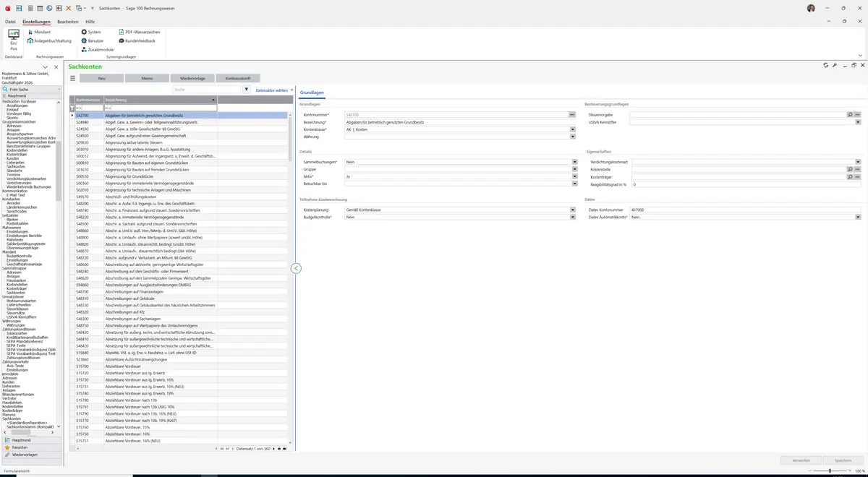Image resolution: width=868 pixels, height=477 pixels.
Task: Click the search lookup icon for Kostenstelle
Action: 850,169
